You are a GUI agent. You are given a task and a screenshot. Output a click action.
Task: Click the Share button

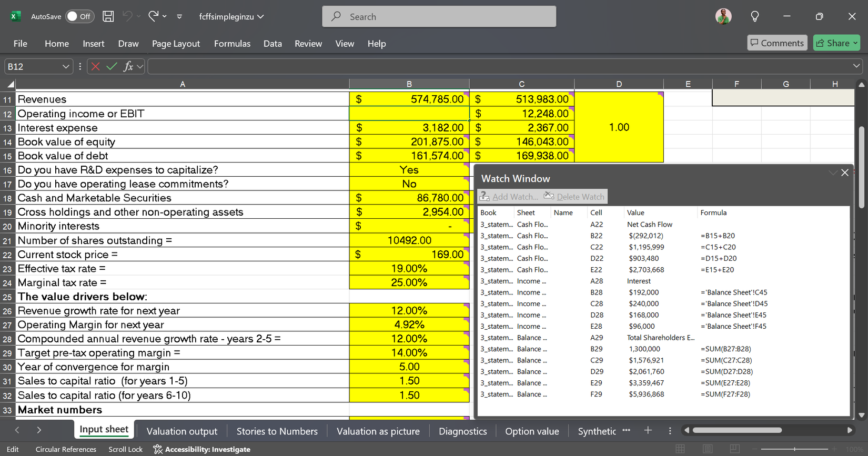click(x=836, y=43)
